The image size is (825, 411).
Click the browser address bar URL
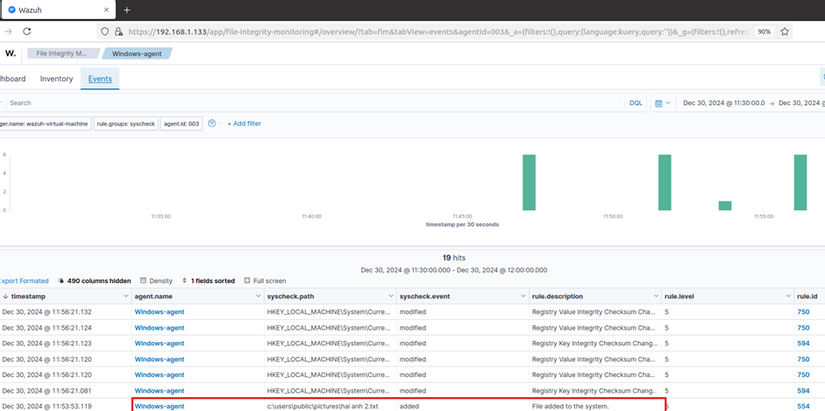click(x=437, y=32)
